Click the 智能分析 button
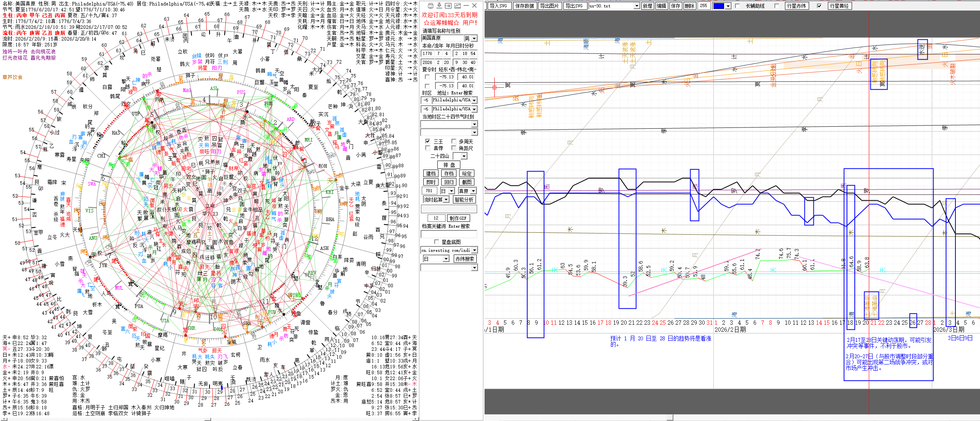The width and height of the screenshot is (980, 421). pyautogui.click(x=464, y=199)
